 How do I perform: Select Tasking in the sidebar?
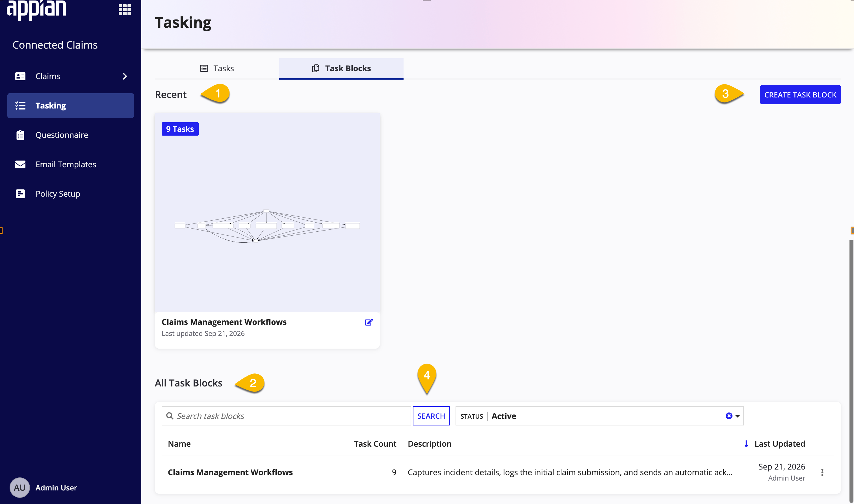click(71, 106)
